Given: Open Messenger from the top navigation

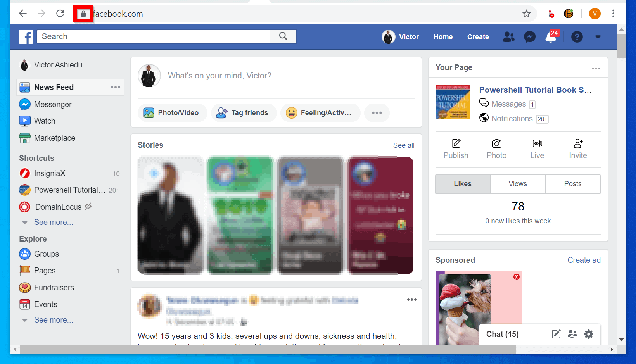Looking at the screenshot, I should tap(529, 36).
